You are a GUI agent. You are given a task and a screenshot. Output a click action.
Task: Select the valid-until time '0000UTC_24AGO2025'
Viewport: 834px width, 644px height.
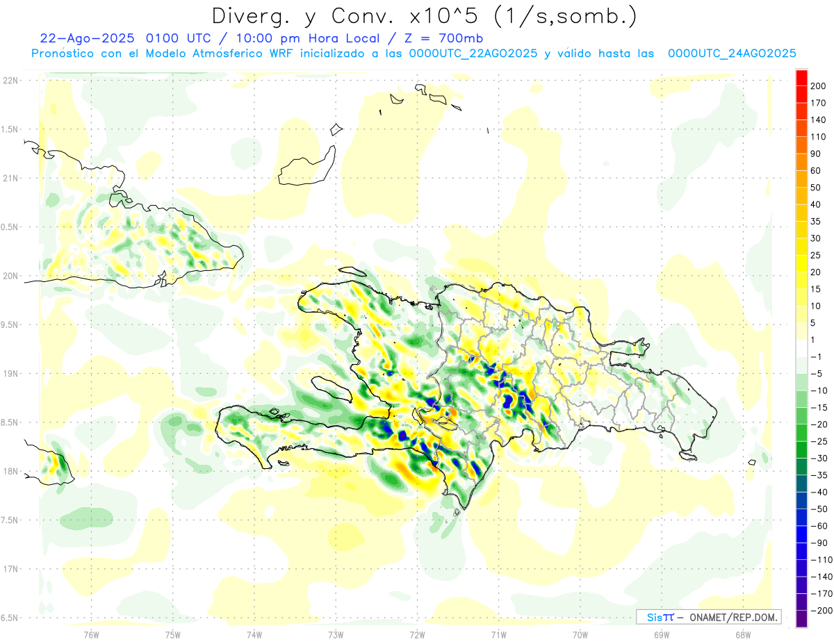click(x=732, y=53)
